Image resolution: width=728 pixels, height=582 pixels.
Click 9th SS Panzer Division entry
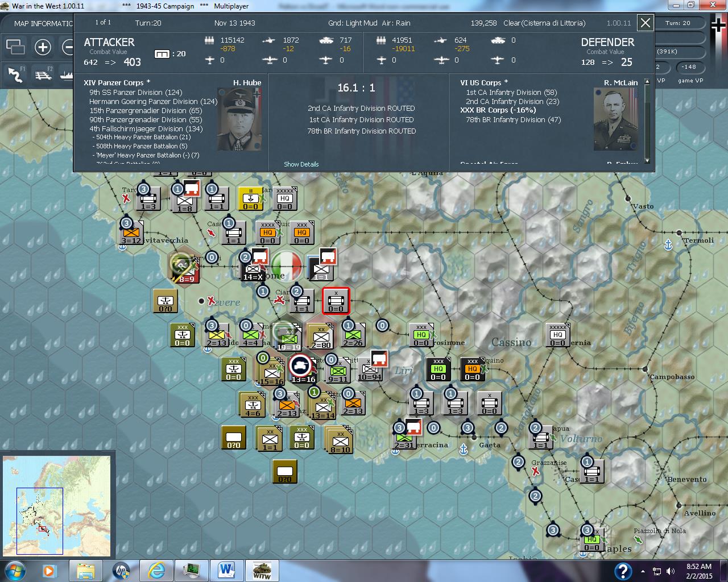tap(135, 92)
